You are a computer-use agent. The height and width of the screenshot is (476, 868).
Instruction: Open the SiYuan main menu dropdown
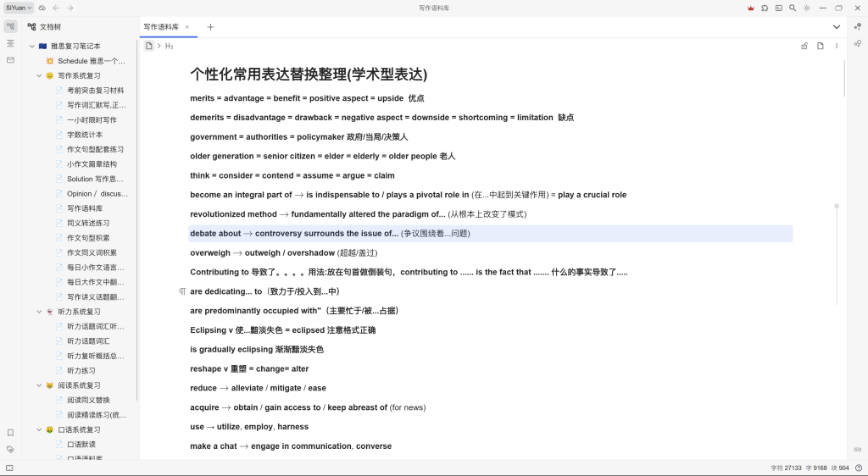tap(19, 8)
